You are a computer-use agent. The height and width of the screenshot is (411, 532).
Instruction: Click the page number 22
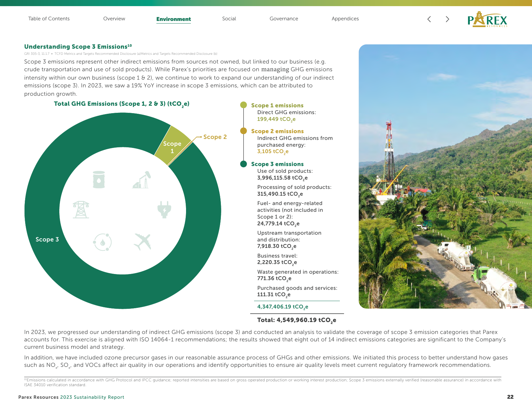(510, 397)
